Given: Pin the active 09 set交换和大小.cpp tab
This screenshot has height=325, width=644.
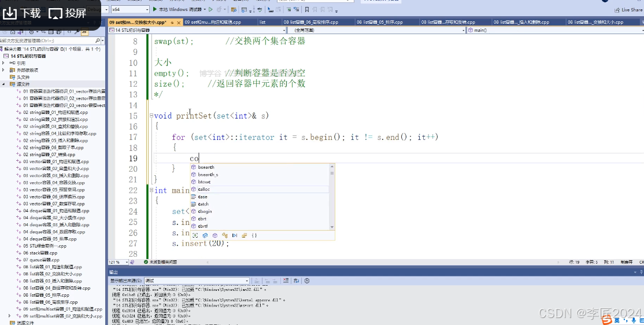Looking at the screenshot, I should point(172,23).
